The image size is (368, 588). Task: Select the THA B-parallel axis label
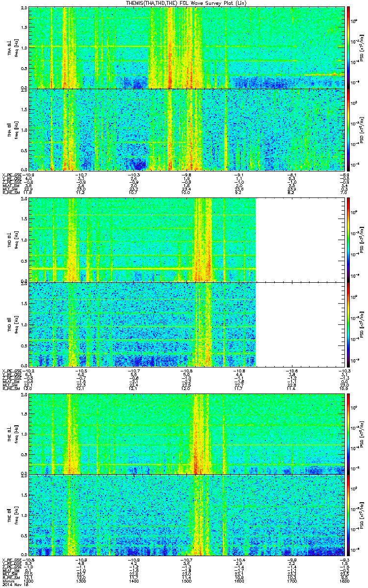tap(9, 129)
